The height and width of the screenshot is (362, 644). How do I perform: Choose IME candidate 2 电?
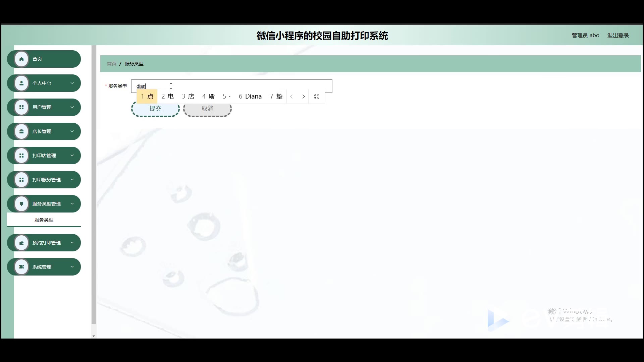tap(167, 97)
